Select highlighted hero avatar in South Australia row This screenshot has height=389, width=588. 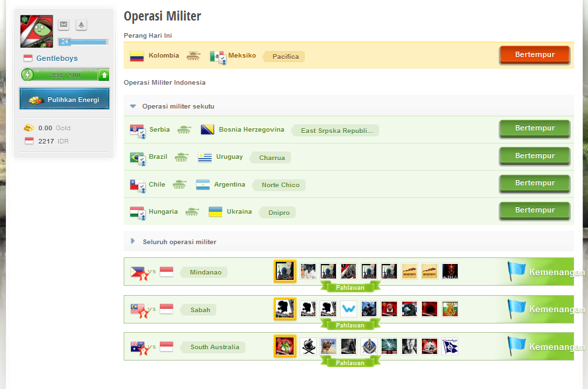coord(285,346)
